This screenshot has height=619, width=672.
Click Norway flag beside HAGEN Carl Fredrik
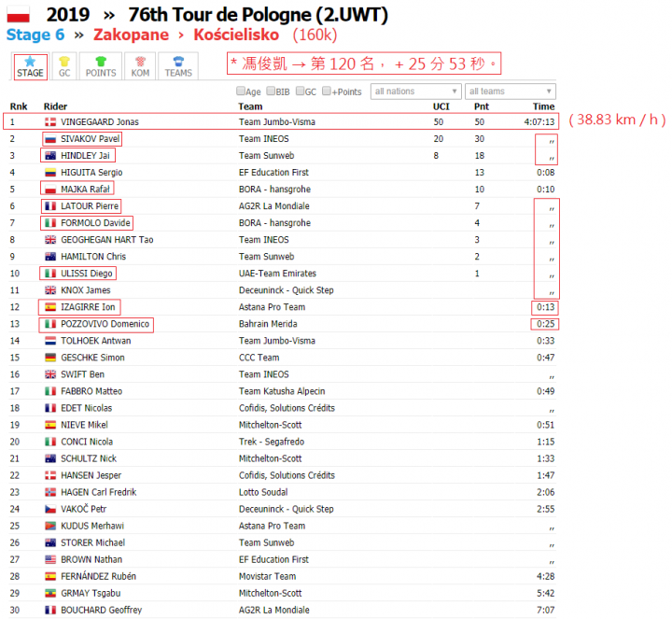[x=50, y=492]
